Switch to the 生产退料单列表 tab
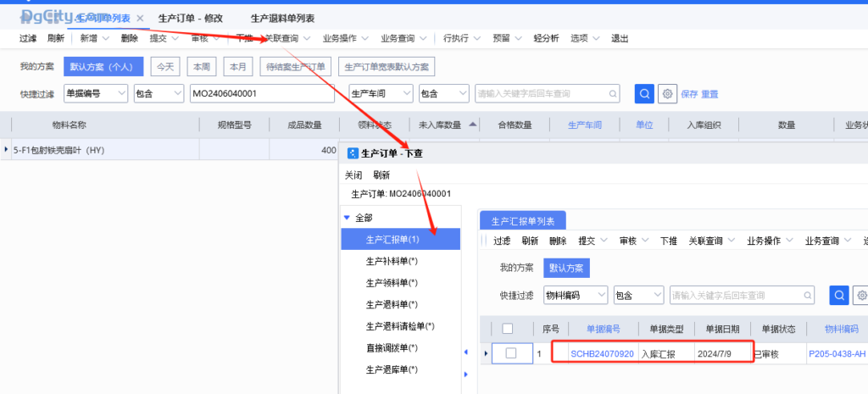The image size is (868, 394). (x=282, y=19)
